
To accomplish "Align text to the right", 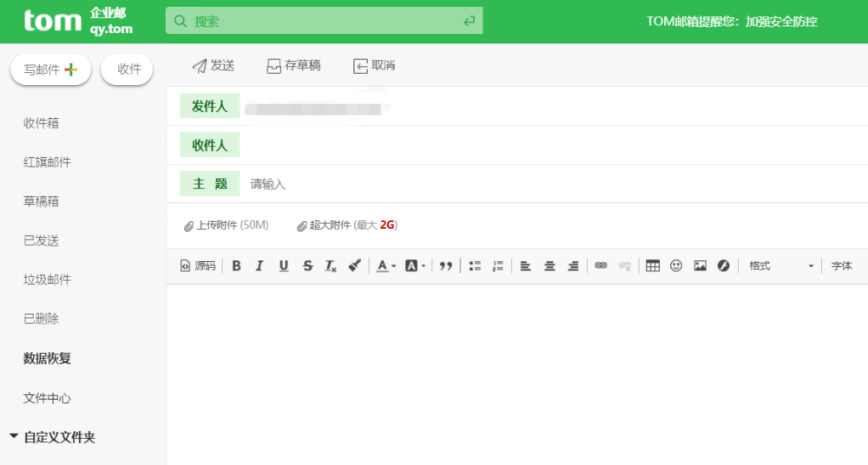I will click(573, 265).
